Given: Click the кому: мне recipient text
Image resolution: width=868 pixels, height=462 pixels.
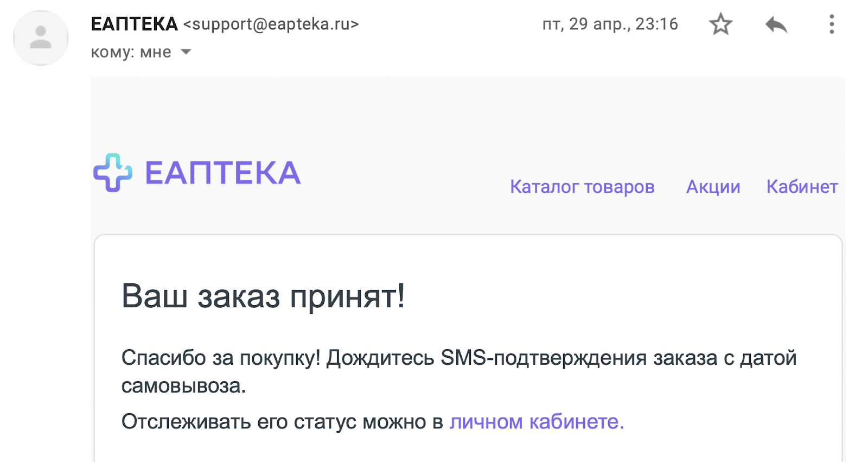Looking at the screenshot, I should pos(131,52).
